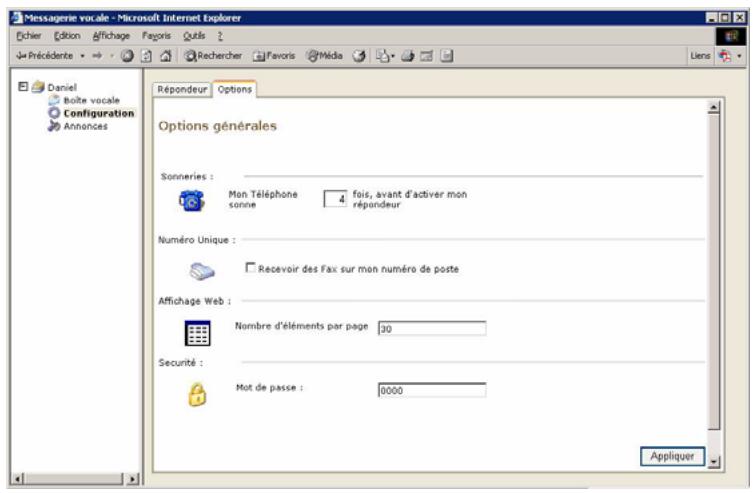
Task: Close the Messagerie vocale window
Action: click(739, 18)
